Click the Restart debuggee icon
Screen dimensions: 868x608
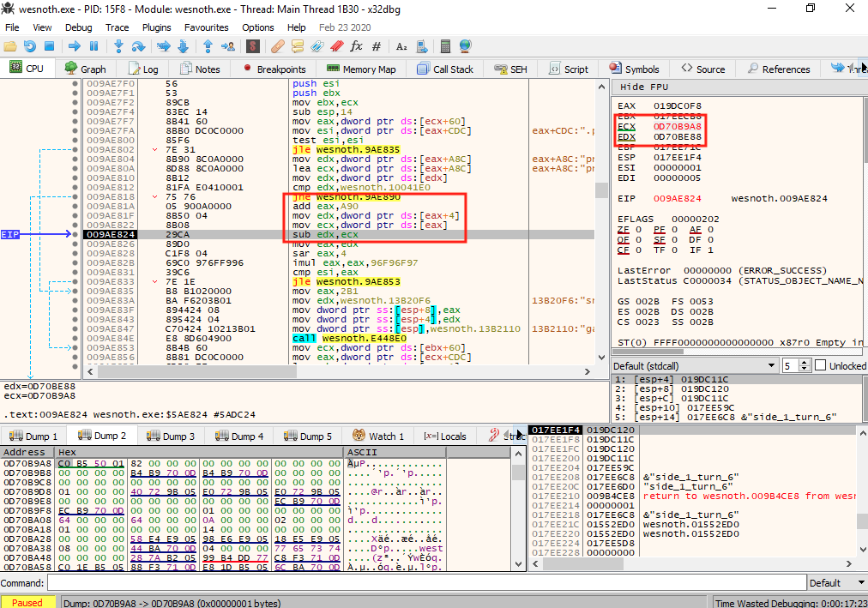(x=30, y=46)
